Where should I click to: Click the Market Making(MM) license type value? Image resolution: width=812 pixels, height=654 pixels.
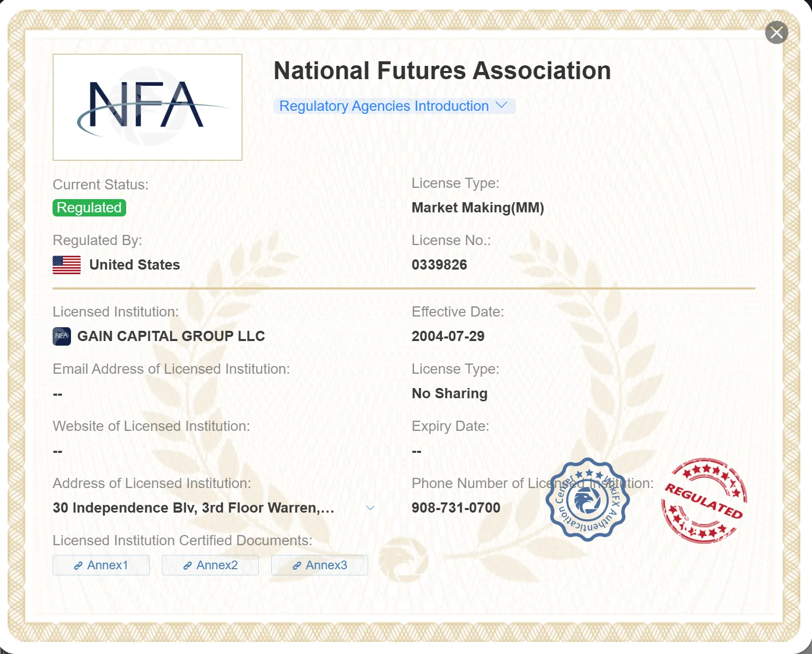(x=477, y=208)
